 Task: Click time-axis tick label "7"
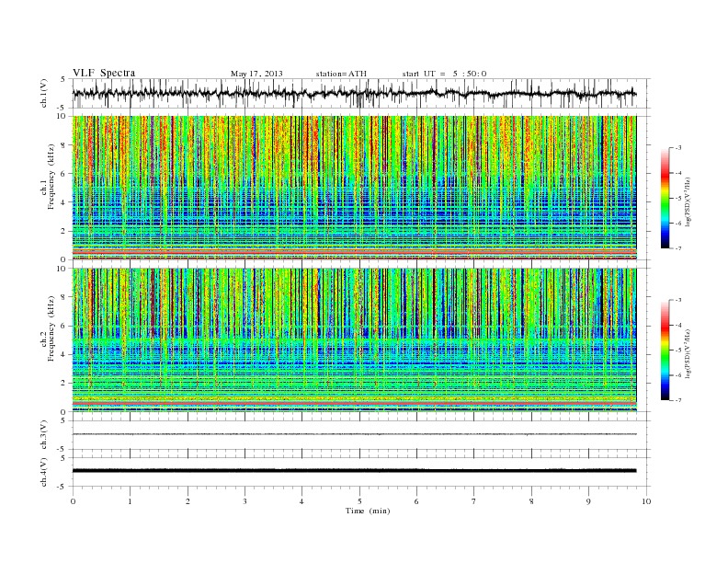[474, 501]
